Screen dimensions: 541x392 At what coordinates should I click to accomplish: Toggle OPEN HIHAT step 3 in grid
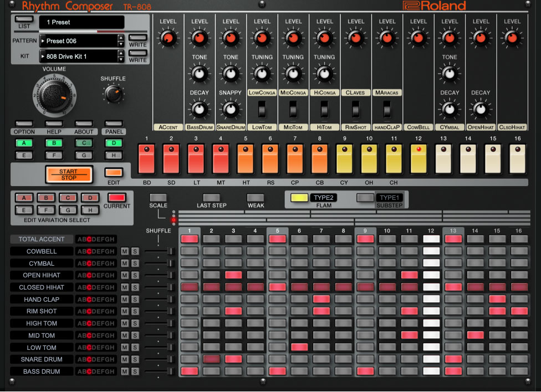point(233,275)
